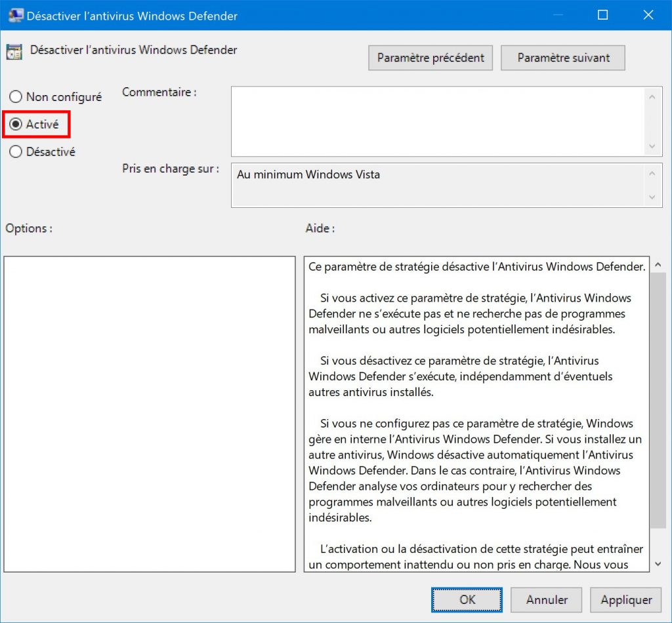The image size is (672, 623).
Task: Confirm with the OK button
Action: [467, 600]
